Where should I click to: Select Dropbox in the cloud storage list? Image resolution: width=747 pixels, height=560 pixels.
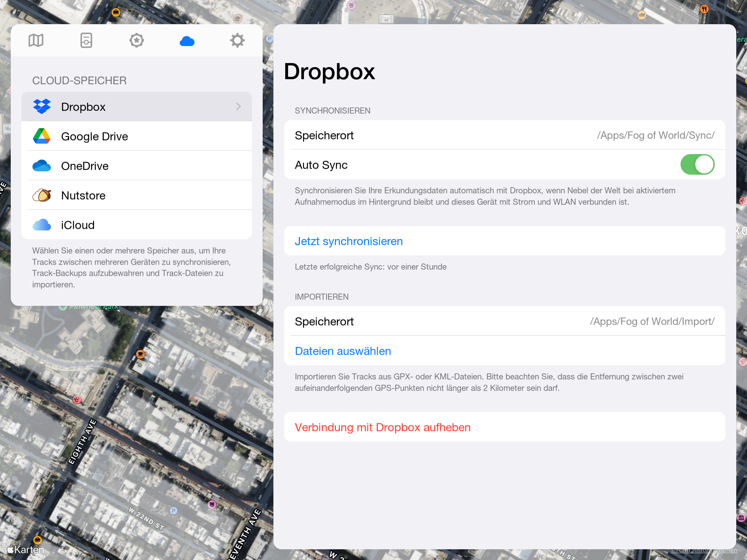pos(136,107)
